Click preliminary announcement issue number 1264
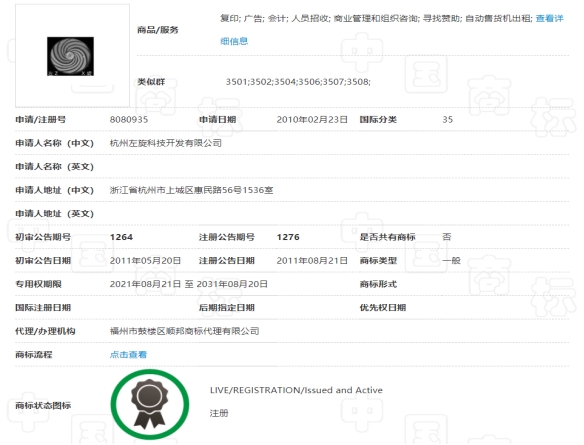 coord(121,237)
